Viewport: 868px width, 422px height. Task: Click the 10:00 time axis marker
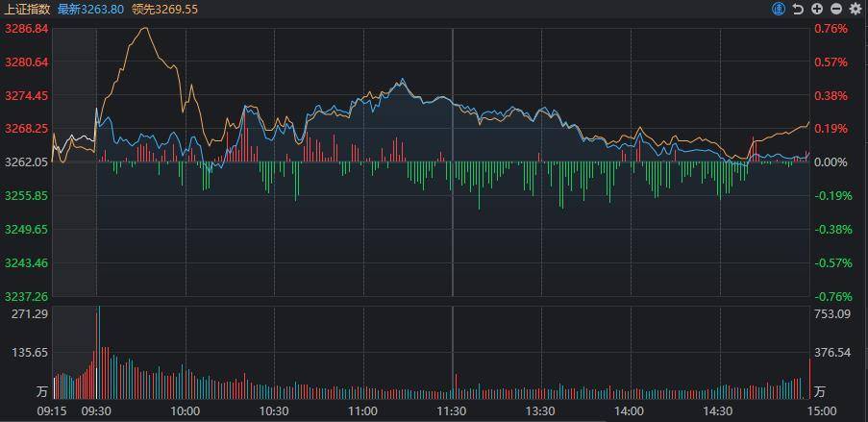[x=186, y=411]
